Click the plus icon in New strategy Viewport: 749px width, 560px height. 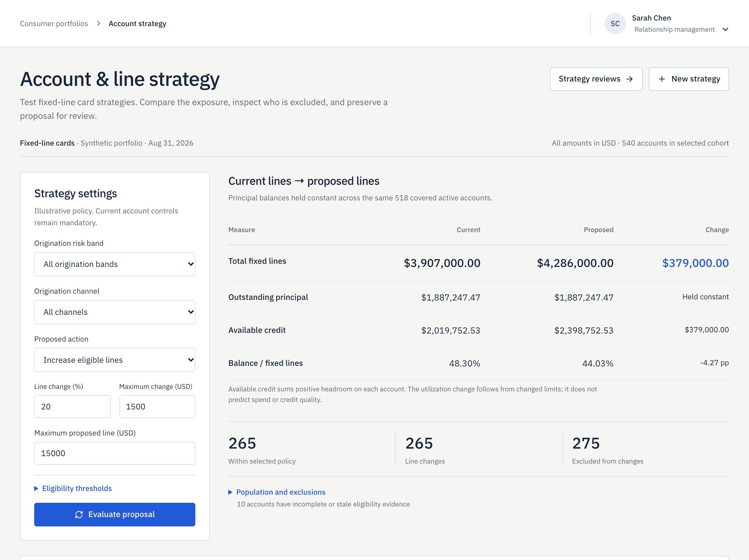click(x=662, y=79)
